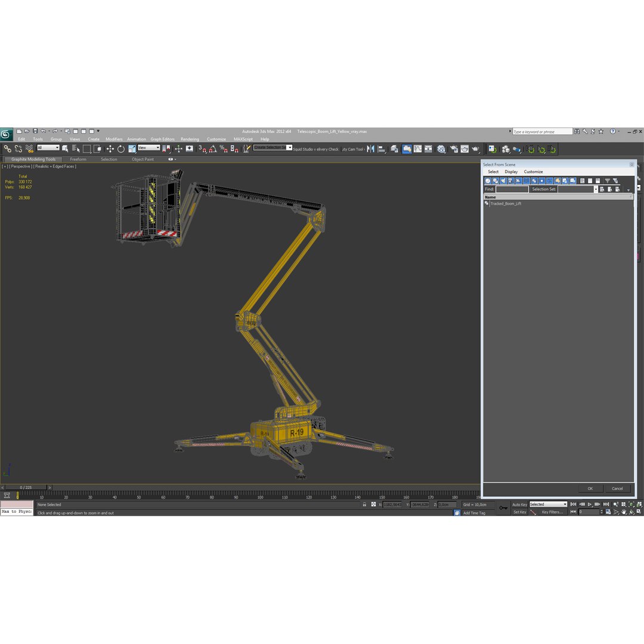Image resolution: width=644 pixels, height=644 pixels.
Task: Open the Material Editor icon
Action: pyautogui.click(x=441, y=148)
